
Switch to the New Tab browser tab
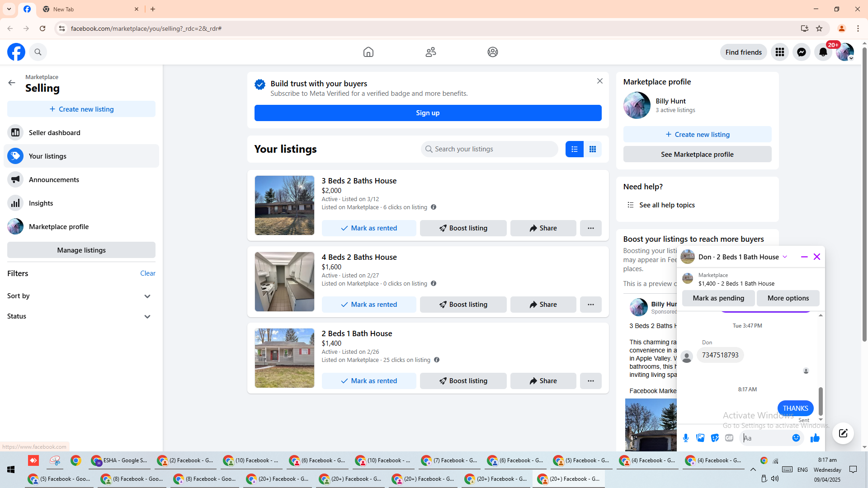click(90, 9)
